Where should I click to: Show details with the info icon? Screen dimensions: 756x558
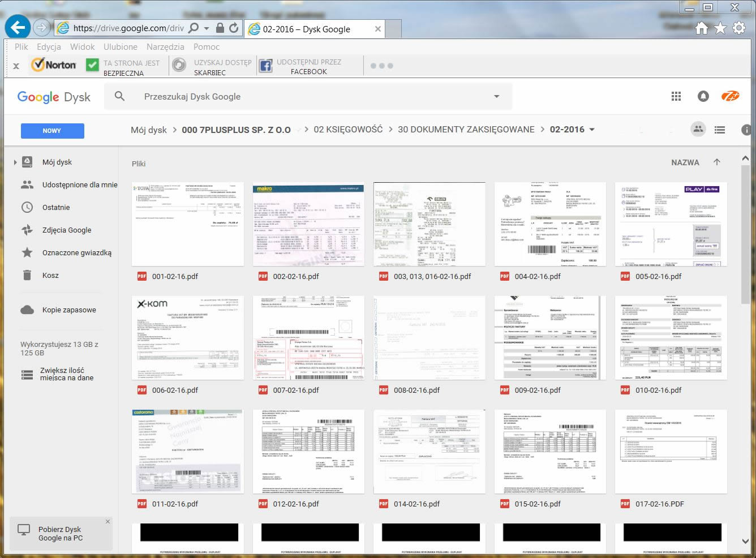746,130
